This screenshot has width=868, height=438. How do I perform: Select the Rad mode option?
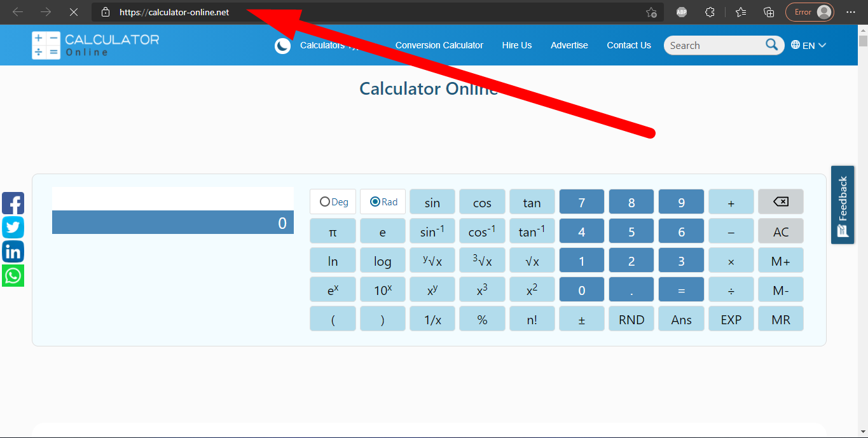click(382, 202)
